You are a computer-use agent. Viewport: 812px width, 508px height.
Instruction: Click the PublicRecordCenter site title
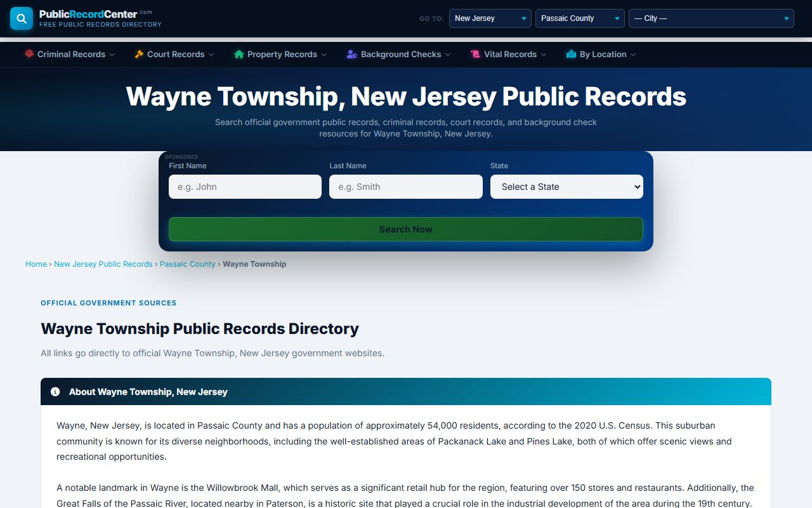click(95, 14)
